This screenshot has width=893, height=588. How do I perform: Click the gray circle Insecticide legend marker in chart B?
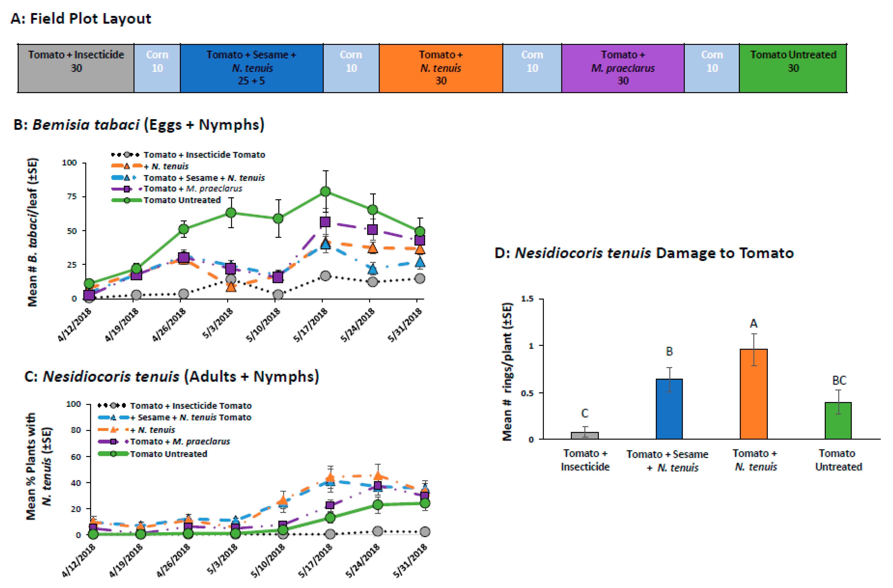coord(127,154)
